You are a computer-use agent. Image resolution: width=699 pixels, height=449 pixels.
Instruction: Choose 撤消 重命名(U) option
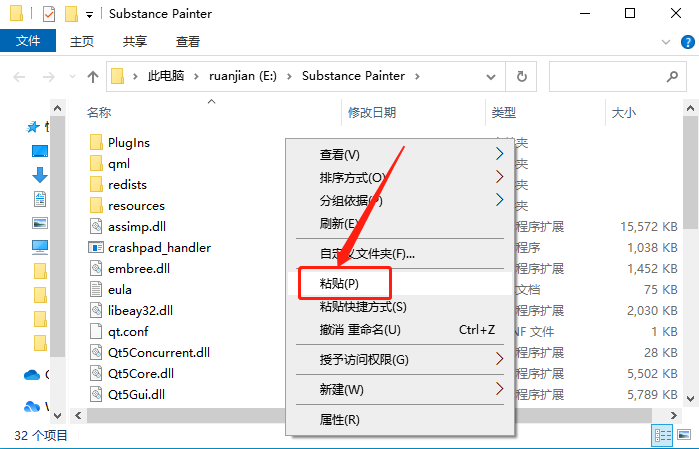(x=400, y=330)
